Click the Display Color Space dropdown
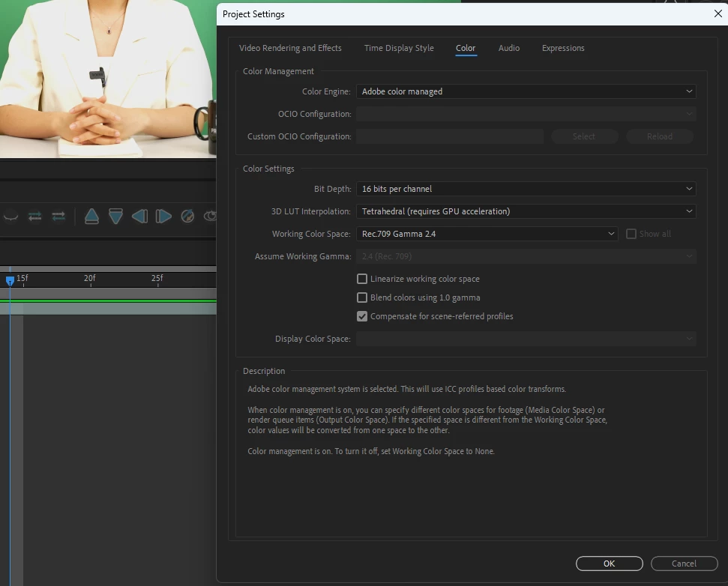Image resolution: width=728 pixels, height=586 pixels. coord(526,339)
